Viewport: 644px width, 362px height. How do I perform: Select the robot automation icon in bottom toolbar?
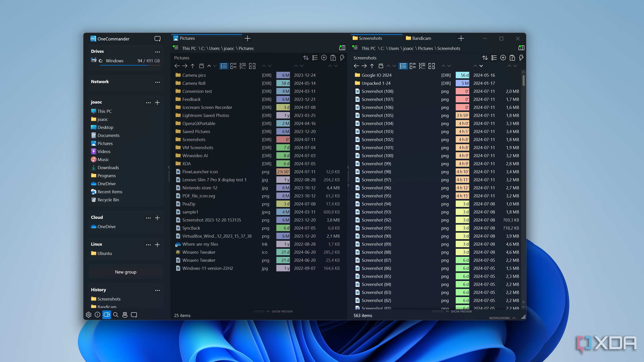[x=125, y=315]
